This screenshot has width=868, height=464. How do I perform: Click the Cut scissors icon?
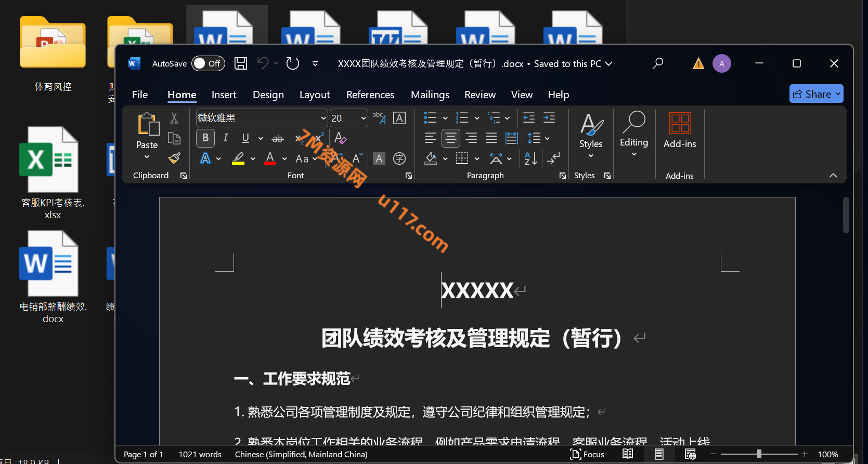click(174, 118)
